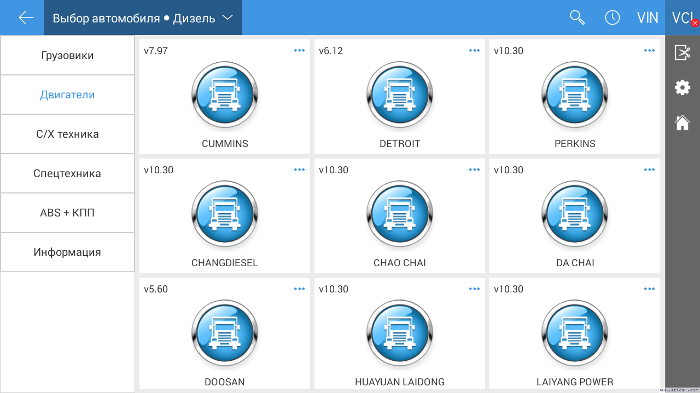
Task: Click the CHANGDIESEL label text
Action: [225, 263]
